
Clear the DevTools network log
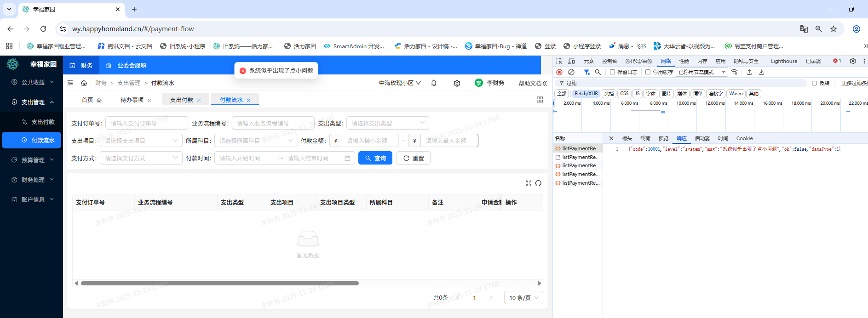point(571,72)
